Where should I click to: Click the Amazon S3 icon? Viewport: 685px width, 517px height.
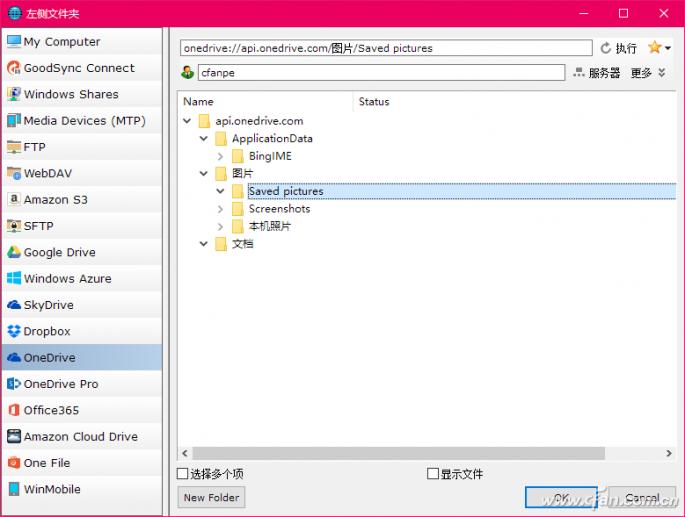(x=14, y=199)
